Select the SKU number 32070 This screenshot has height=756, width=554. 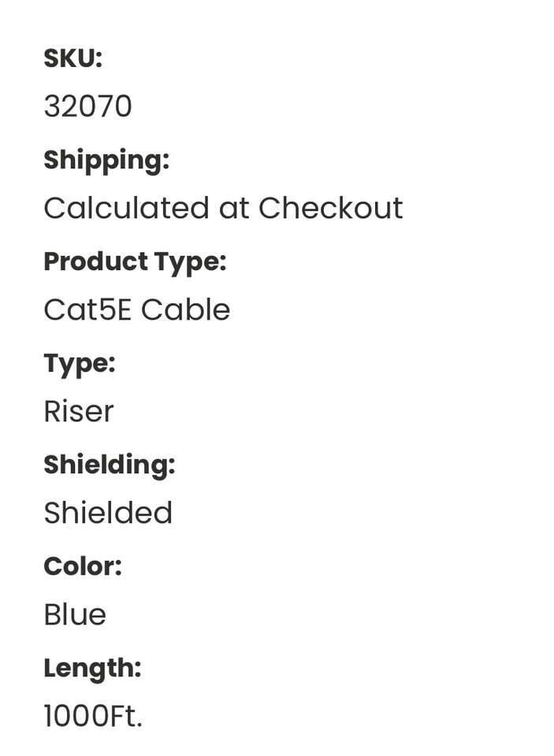(87, 106)
